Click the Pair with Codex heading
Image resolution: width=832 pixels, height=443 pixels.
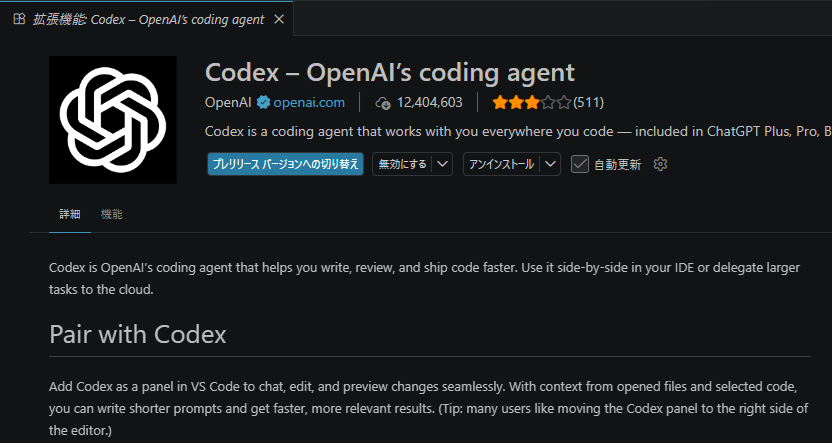click(137, 335)
